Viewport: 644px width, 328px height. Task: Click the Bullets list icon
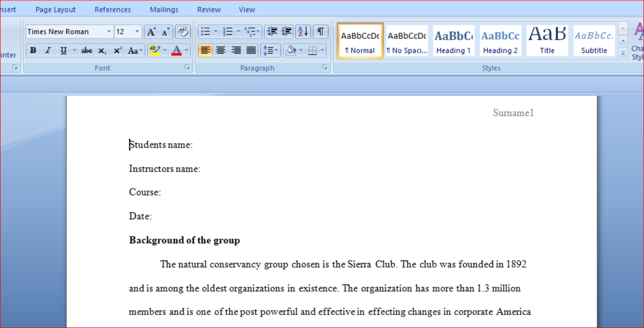(x=206, y=32)
